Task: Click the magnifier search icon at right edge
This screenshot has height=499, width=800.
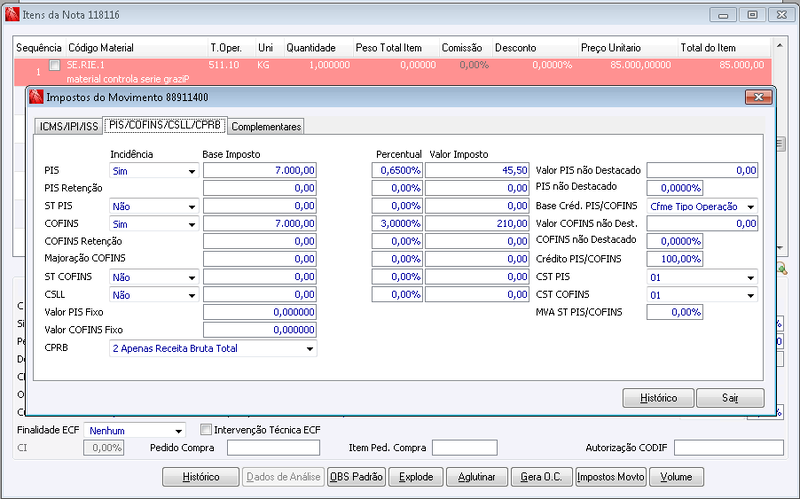Action: [x=782, y=268]
